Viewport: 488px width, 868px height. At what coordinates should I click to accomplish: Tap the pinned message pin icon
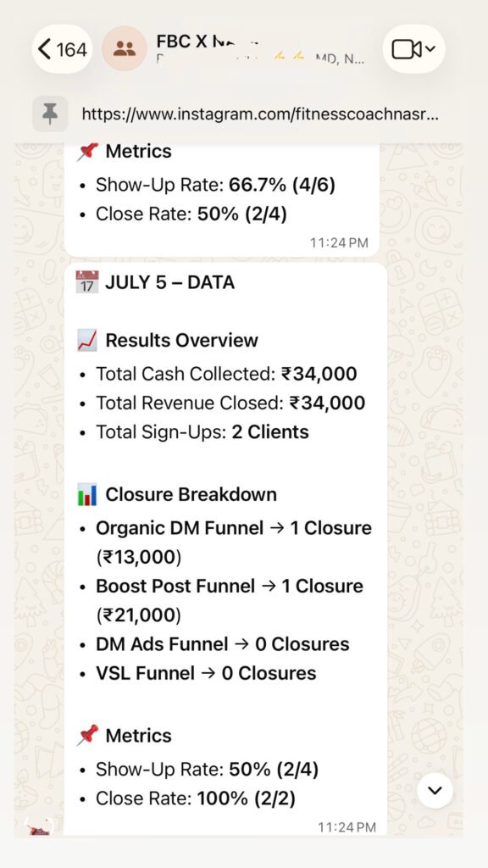50,114
